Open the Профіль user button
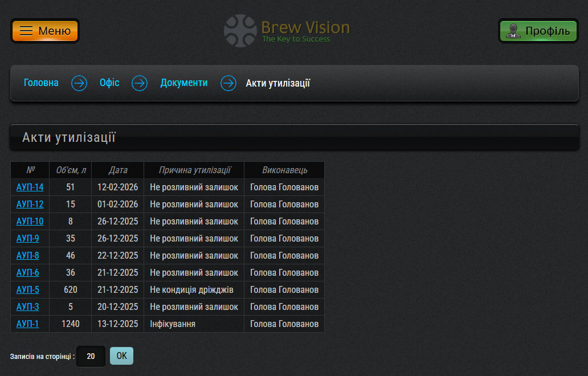588x376 pixels. click(x=538, y=31)
